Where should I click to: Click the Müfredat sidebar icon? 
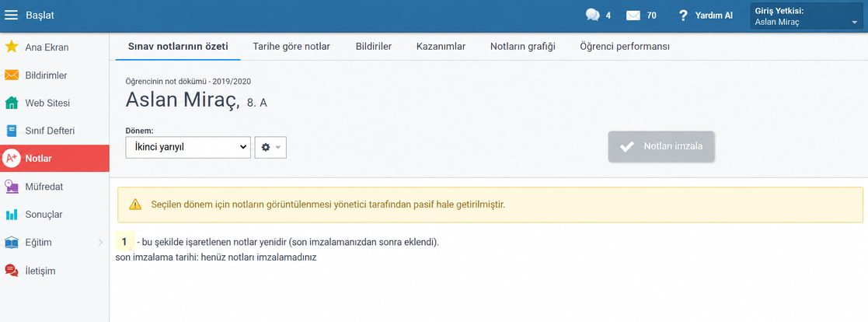[x=11, y=187]
